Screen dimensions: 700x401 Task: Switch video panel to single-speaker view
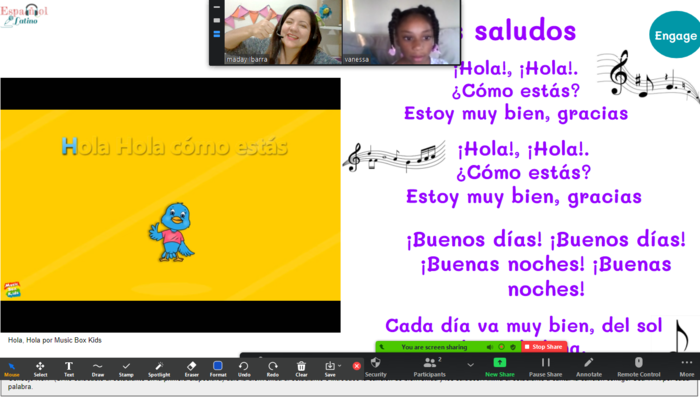(217, 20)
